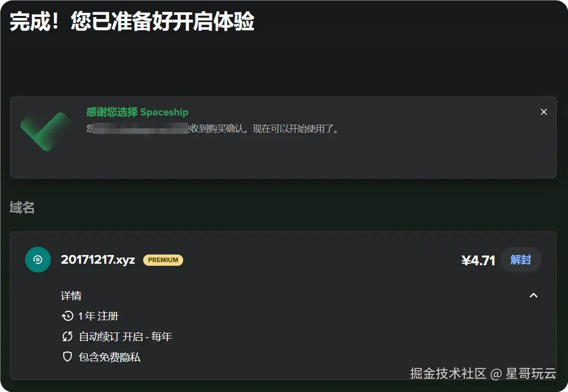Screen dimensions: 568x392
Task: Click the teal domain icon beside 20171217.xyz
Action: click(37, 260)
